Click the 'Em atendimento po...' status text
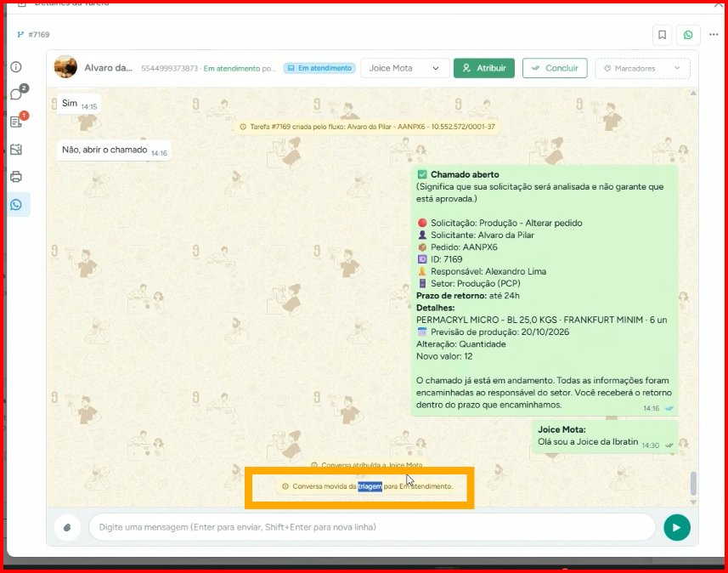Screen dimensions: 728x573 239,68
